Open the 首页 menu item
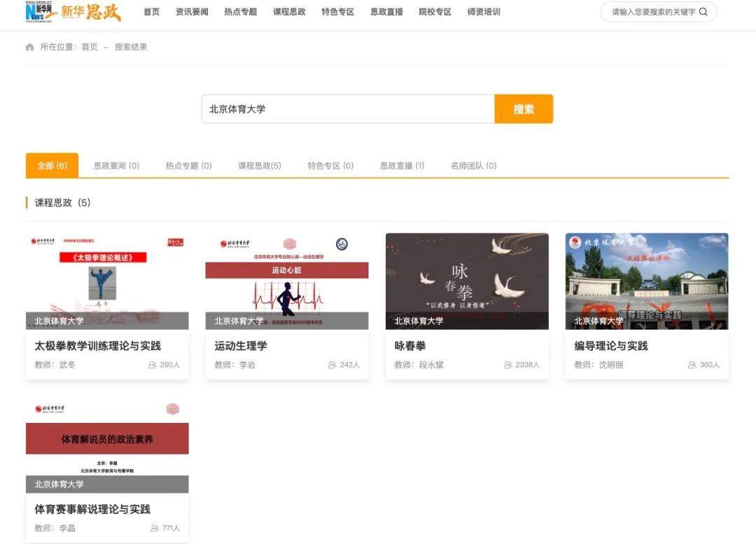This screenshot has width=756, height=544. click(x=151, y=12)
